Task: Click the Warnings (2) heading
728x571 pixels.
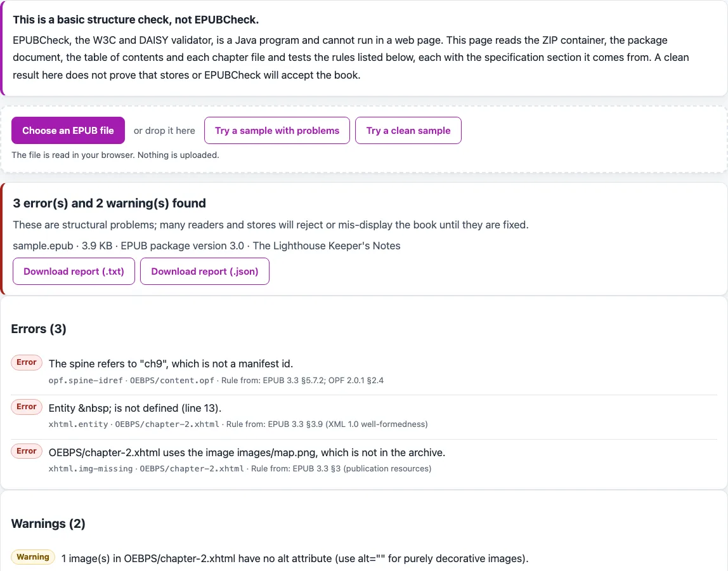Action: tap(48, 523)
